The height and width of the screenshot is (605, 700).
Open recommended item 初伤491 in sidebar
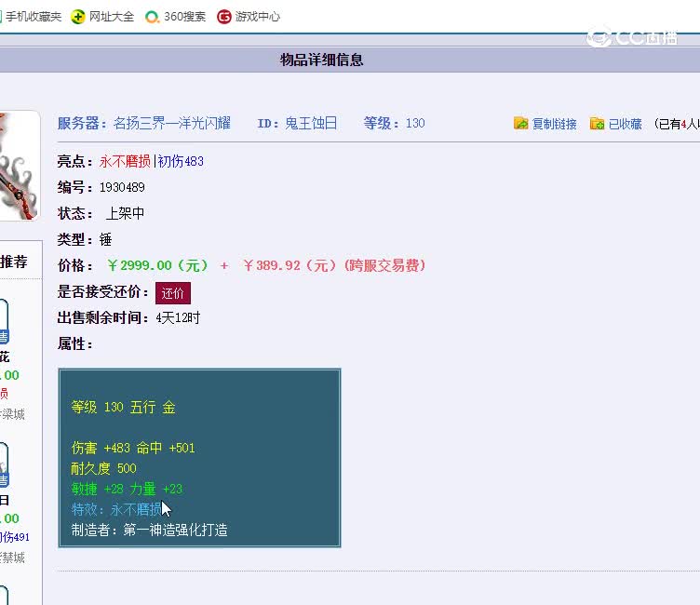pos(14,537)
